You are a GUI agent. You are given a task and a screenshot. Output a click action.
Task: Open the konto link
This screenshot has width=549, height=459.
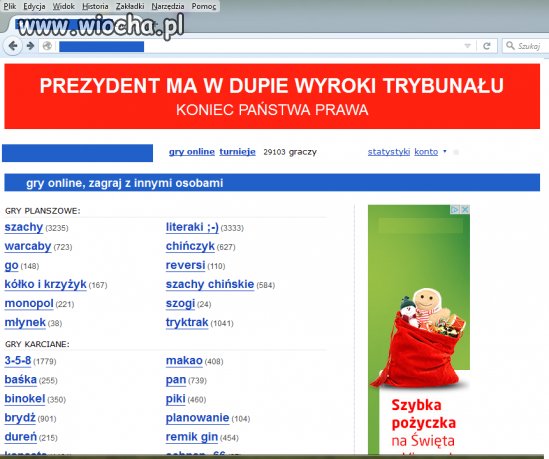tap(426, 152)
